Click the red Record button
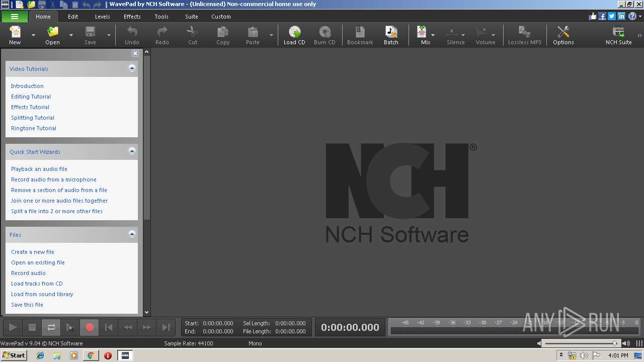Viewport: 644px width, 362px height. click(90, 327)
